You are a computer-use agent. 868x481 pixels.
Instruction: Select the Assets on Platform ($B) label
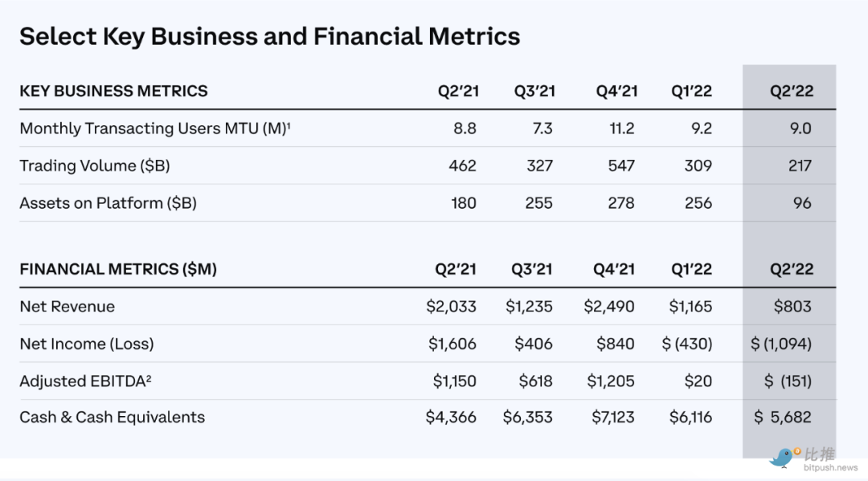point(108,203)
